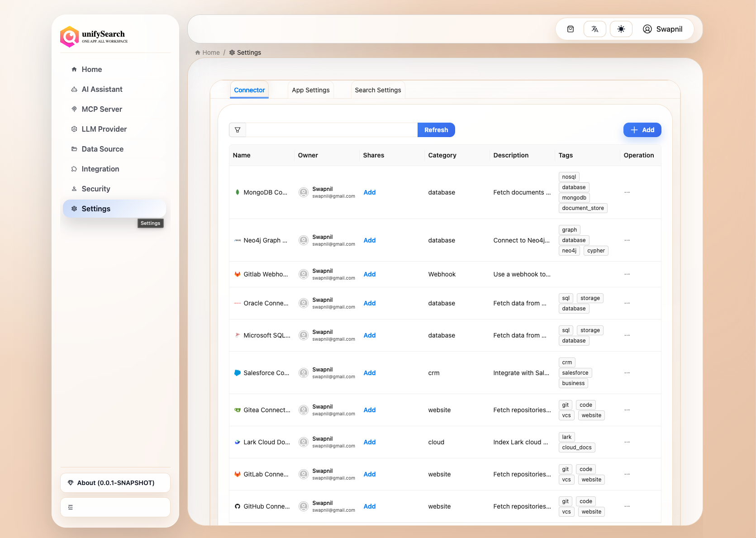
Task: Click the Gitlab Webhook fox icon
Action: point(238,274)
